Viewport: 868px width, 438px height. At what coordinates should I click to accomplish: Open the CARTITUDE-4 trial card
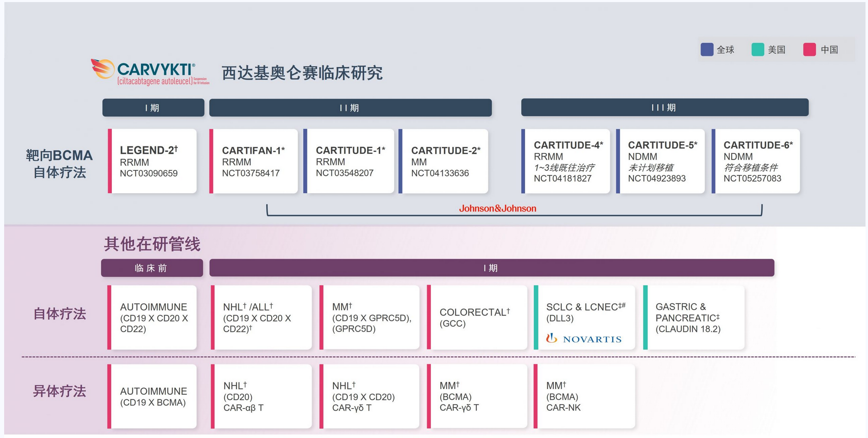pos(566,161)
